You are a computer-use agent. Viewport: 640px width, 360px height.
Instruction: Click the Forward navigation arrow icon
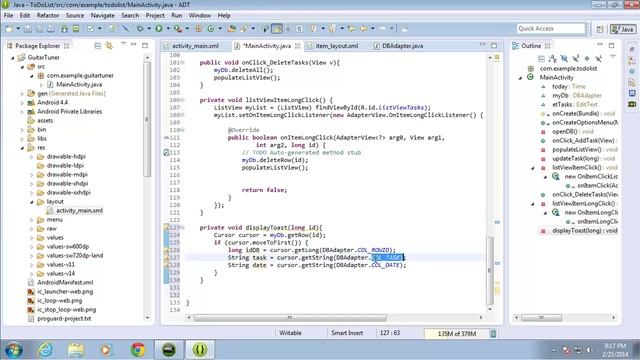(x=382, y=29)
